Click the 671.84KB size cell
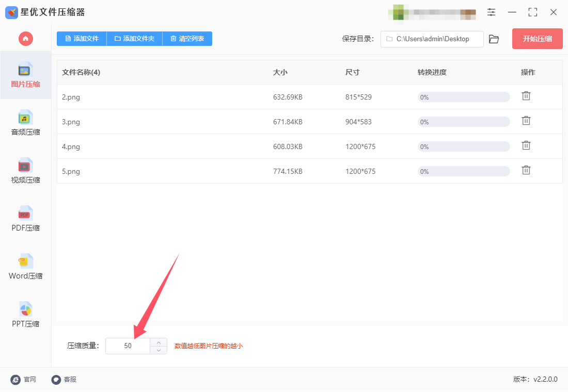This screenshot has height=392, width=568. [x=288, y=122]
